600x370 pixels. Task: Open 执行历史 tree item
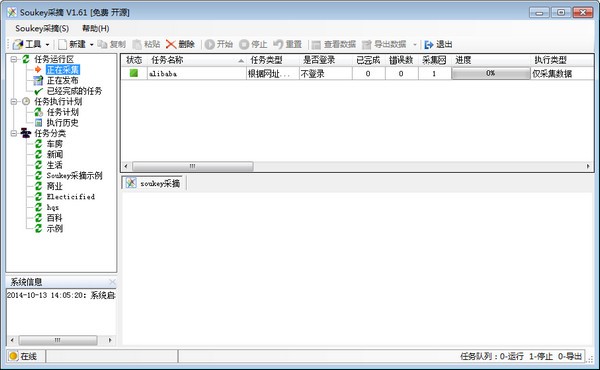tap(62, 122)
